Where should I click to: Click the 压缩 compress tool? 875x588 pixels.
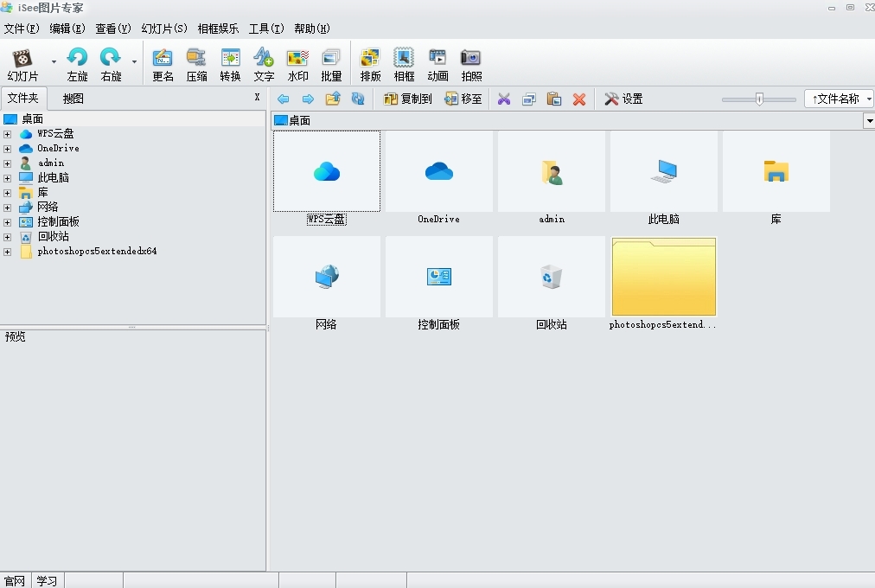point(196,62)
